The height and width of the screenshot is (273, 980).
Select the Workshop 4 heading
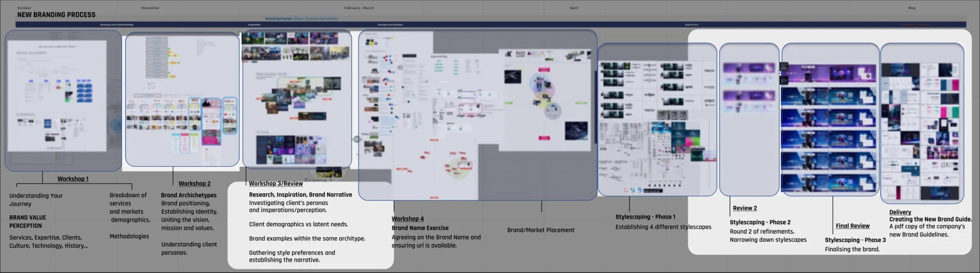click(x=408, y=219)
